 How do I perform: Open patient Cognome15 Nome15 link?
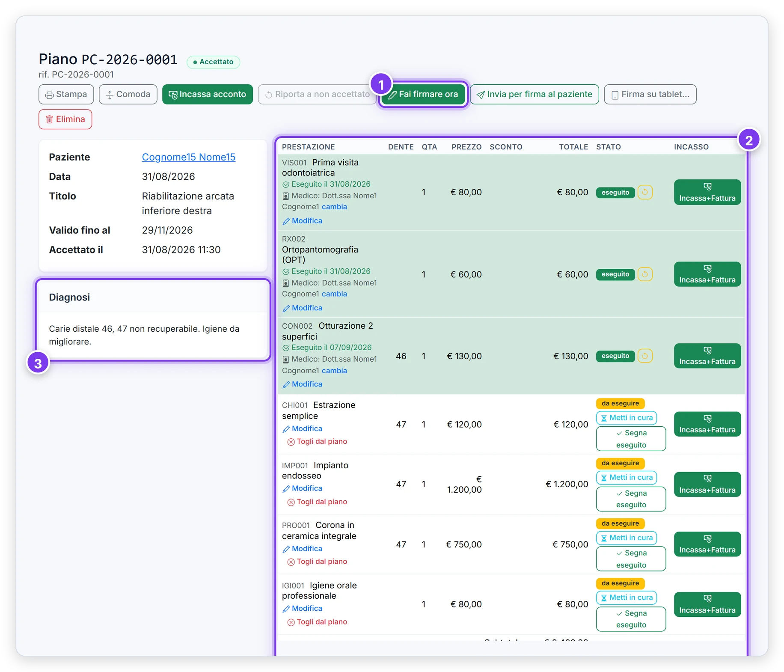point(189,157)
